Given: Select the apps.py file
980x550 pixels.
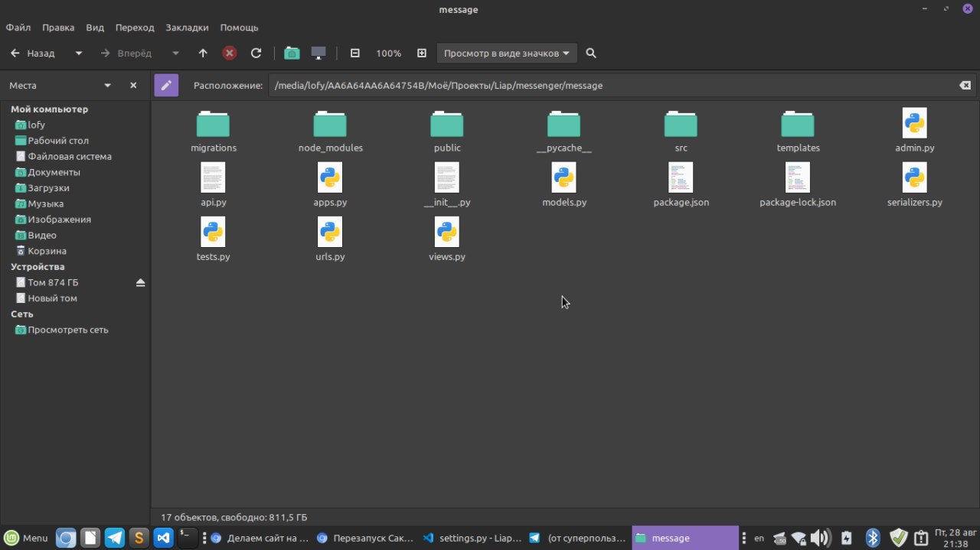Looking at the screenshot, I should tap(330, 185).
